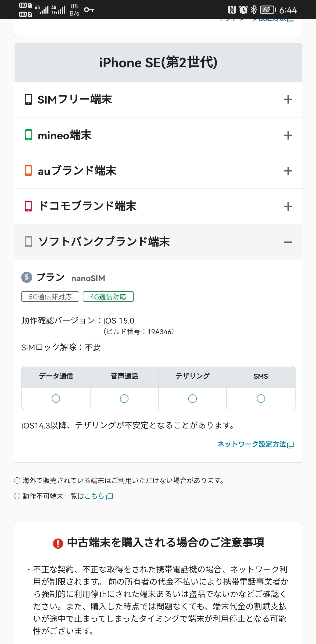This screenshot has height=644, width=316.
Task: Tap the orange au phone icon
Action: (28, 171)
